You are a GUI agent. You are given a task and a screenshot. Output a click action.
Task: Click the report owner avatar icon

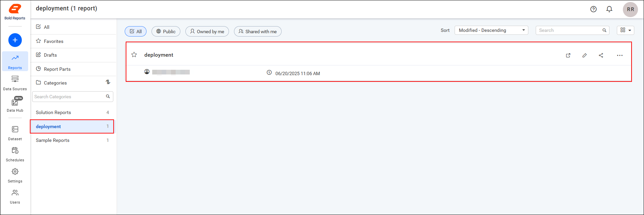147,71
